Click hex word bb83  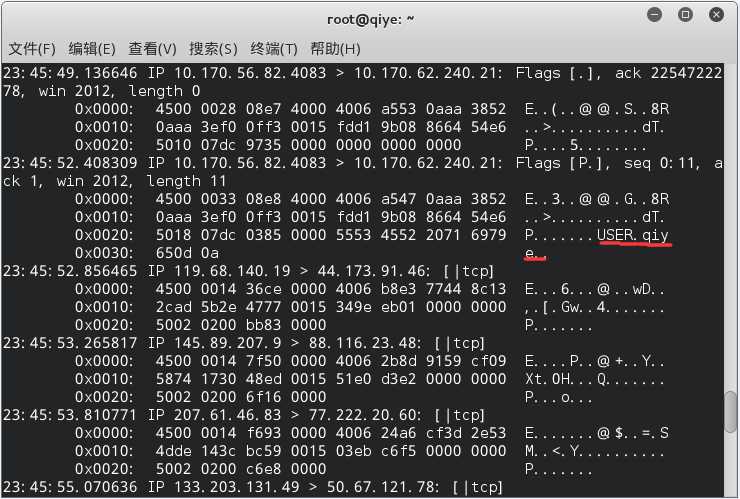click(x=263, y=325)
